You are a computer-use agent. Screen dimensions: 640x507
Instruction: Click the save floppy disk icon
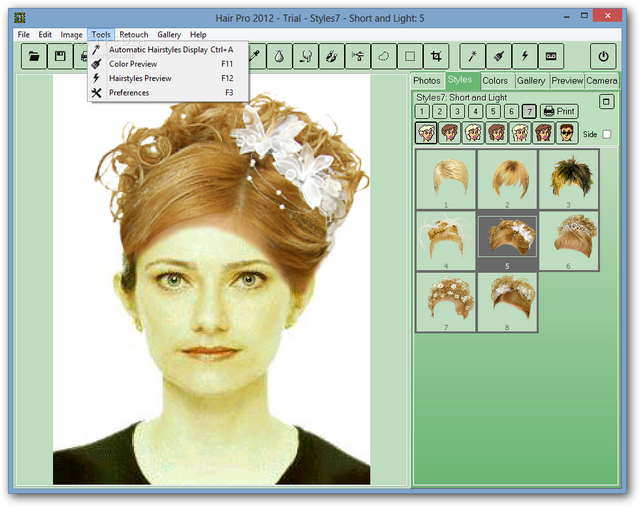pyautogui.click(x=60, y=56)
